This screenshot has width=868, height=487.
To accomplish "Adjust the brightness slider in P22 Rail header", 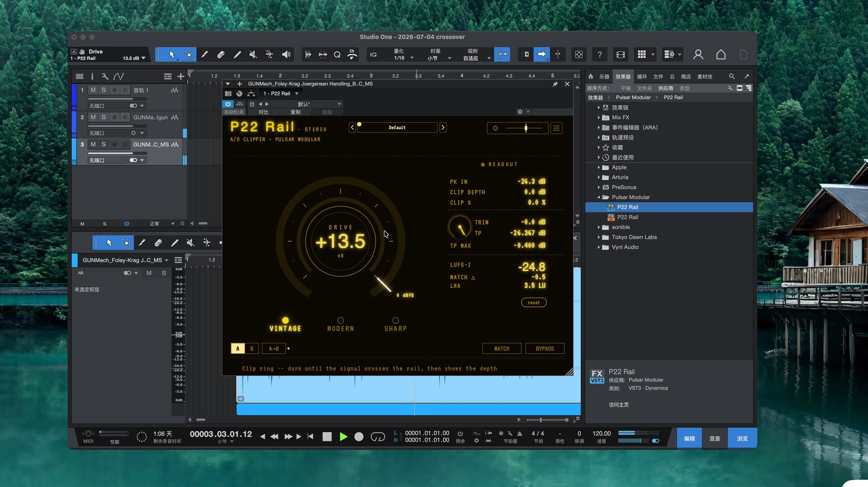I will point(524,128).
